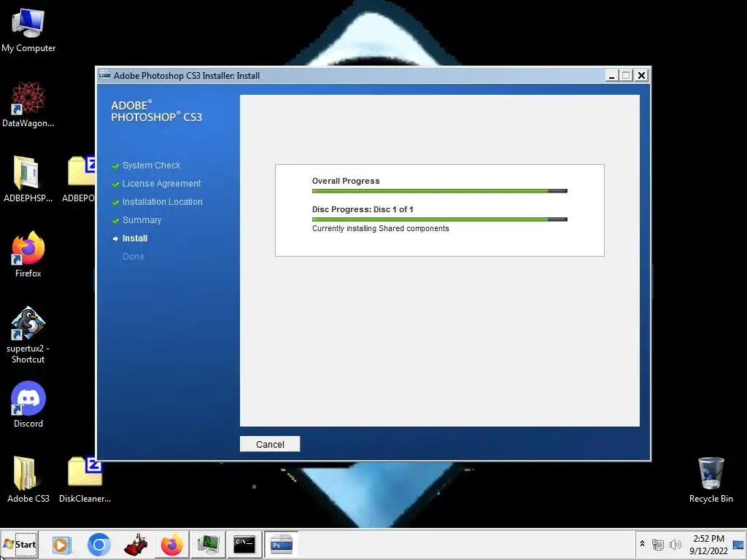
Task: Click the 'Disc Progress: Disc 1 of 1' label
Action: (363, 209)
